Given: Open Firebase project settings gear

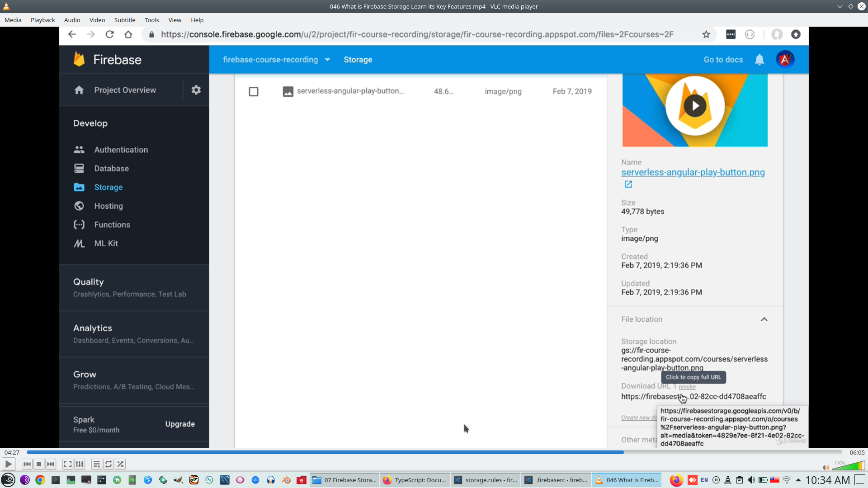Looking at the screenshot, I should (196, 90).
